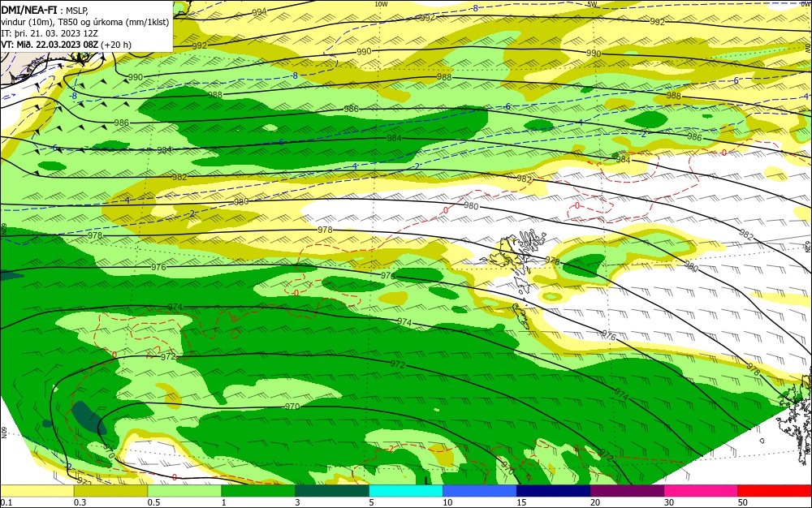The image size is (812, 508).
Task: Click the yellow 0.1–0.3 legend swatch
Action: tap(37, 491)
